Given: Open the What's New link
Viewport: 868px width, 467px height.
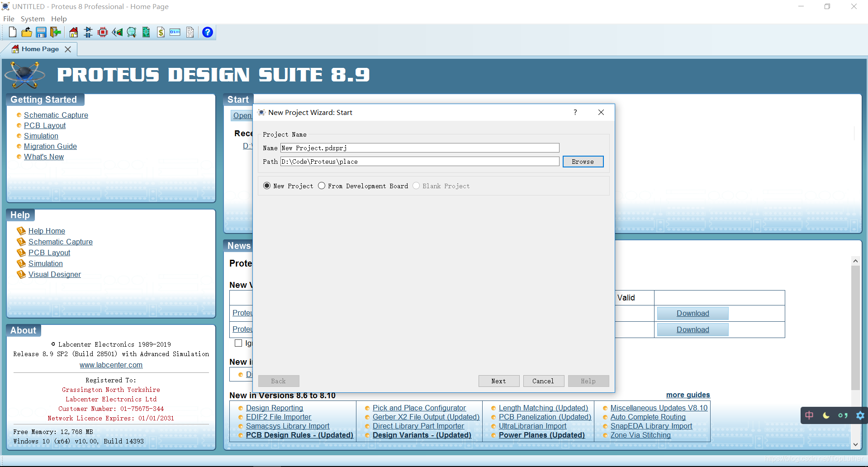Looking at the screenshot, I should coord(44,157).
